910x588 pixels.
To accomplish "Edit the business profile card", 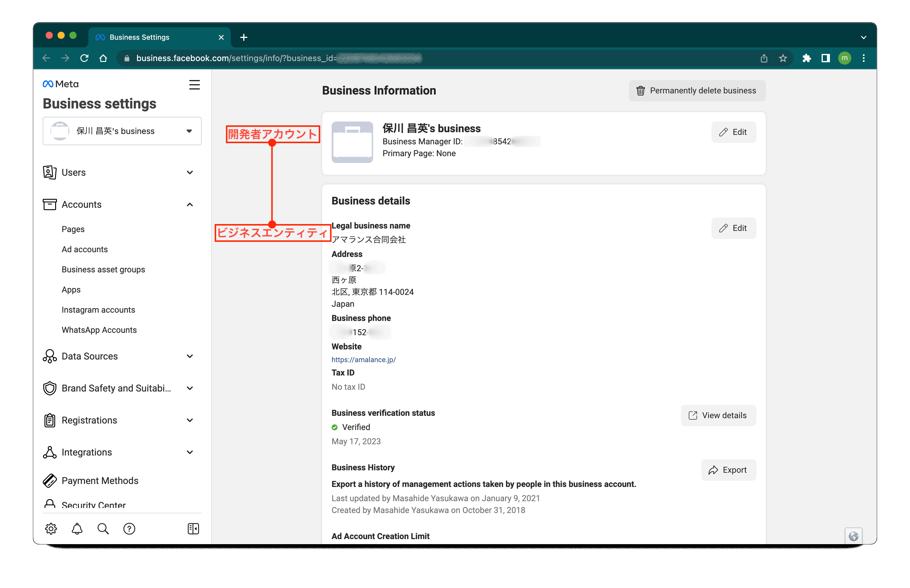I will tap(733, 132).
